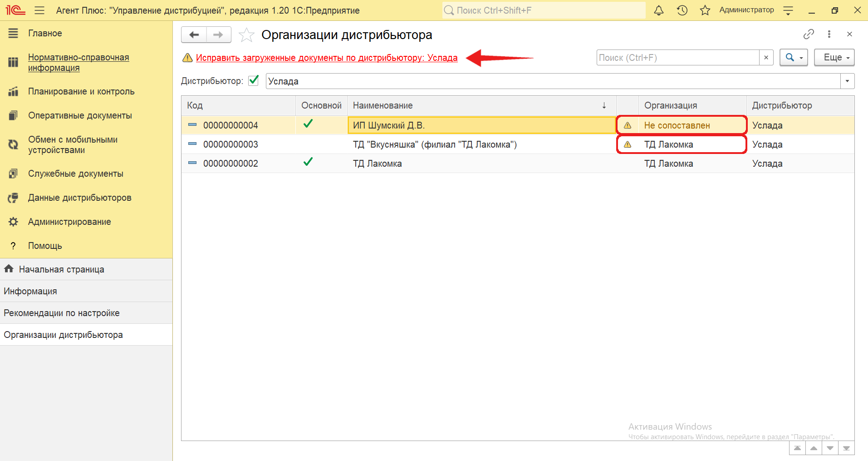This screenshot has width=868, height=461.
Task: Move down one row in list
Action: pyautogui.click(x=830, y=448)
